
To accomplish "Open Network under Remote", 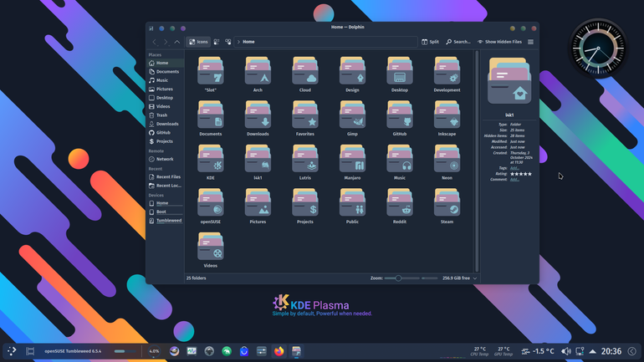I will tap(166, 159).
